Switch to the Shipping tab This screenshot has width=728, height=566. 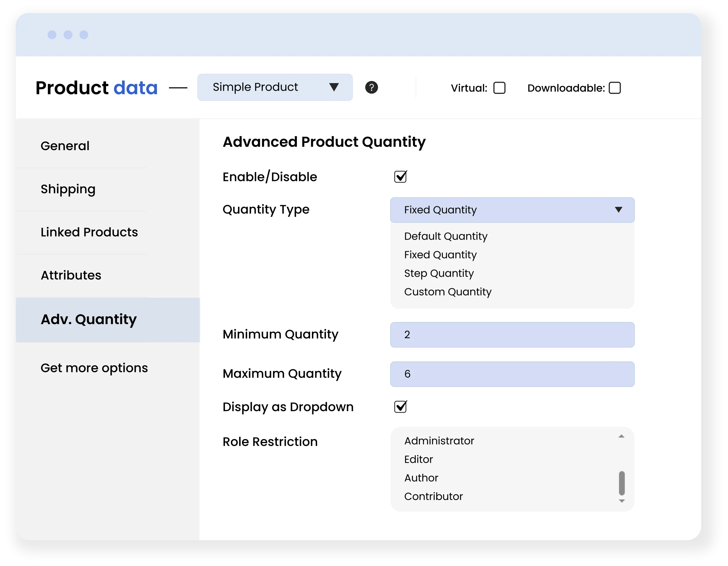click(x=68, y=189)
